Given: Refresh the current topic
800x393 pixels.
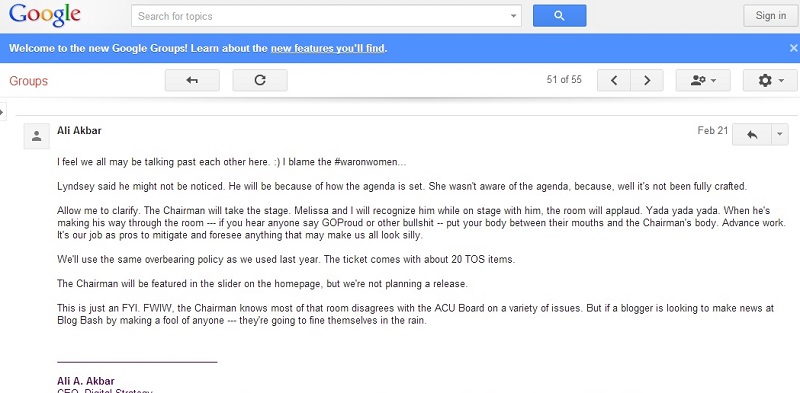Looking at the screenshot, I should coord(260,80).
